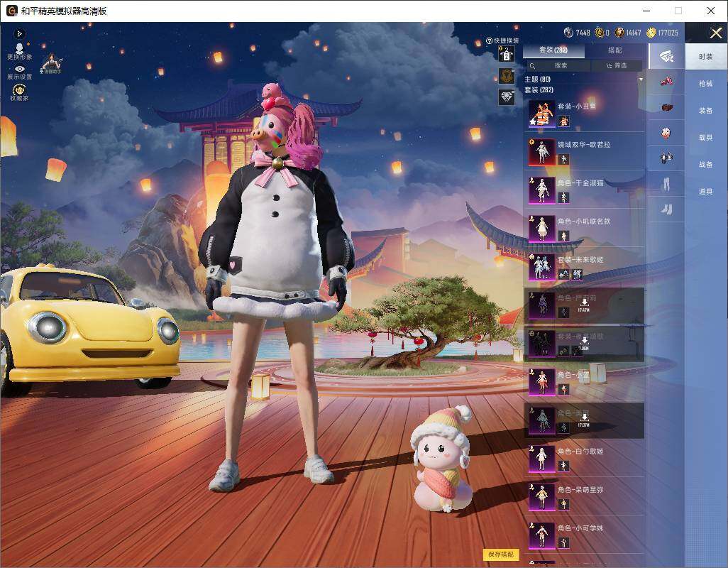Viewport: 728px width, 568px height.
Task: Open the 筛选 filter options
Action: (x=617, y=65)
